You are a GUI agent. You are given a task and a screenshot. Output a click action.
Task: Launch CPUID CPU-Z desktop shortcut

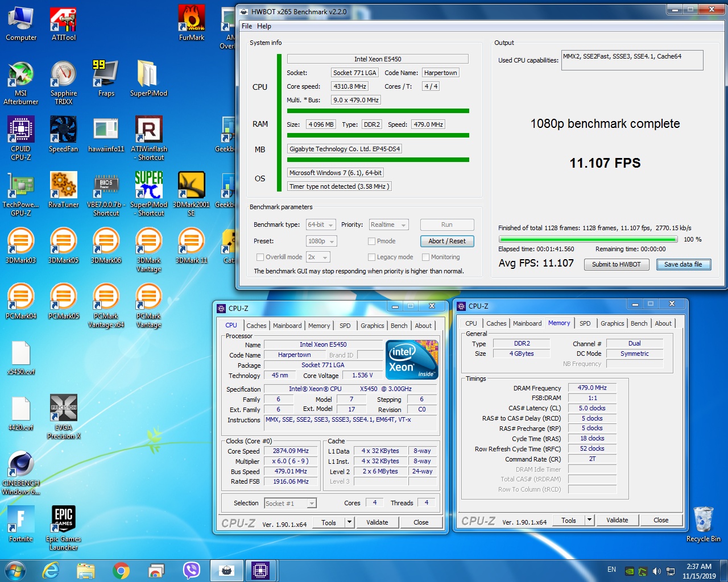click(21, 138)
